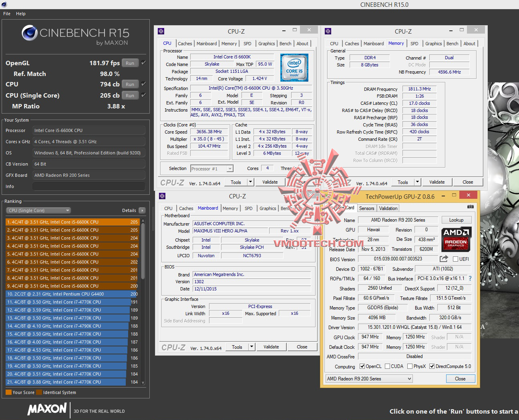Click Validate in the CPU-Z Memory window
Viewport: 519px width, 420px height.
[437, 182]
